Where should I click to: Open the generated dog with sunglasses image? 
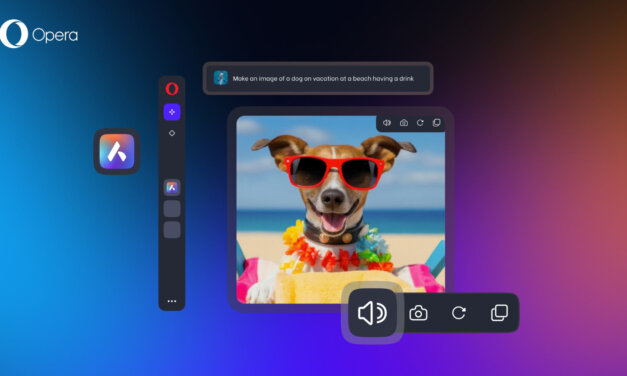point(341,210)
